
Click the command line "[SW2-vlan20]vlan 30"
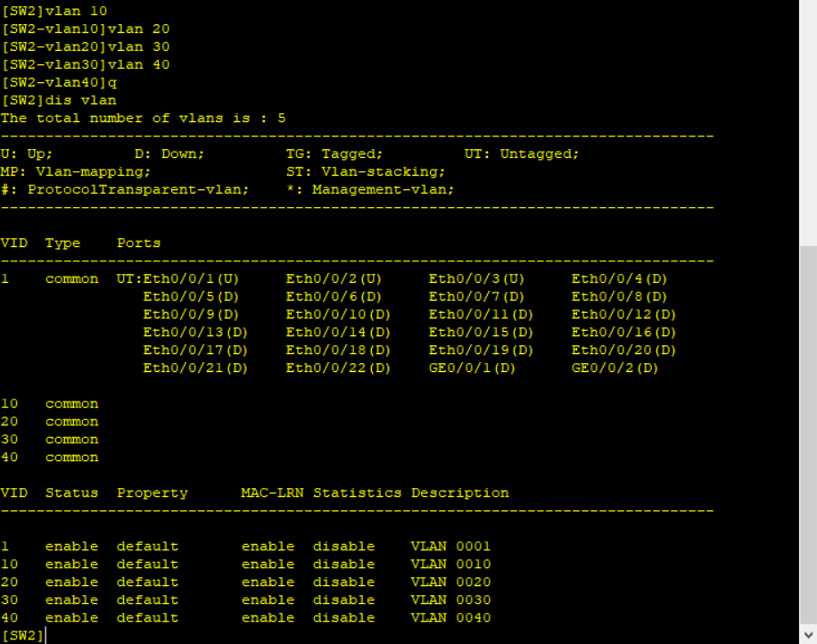86,47
